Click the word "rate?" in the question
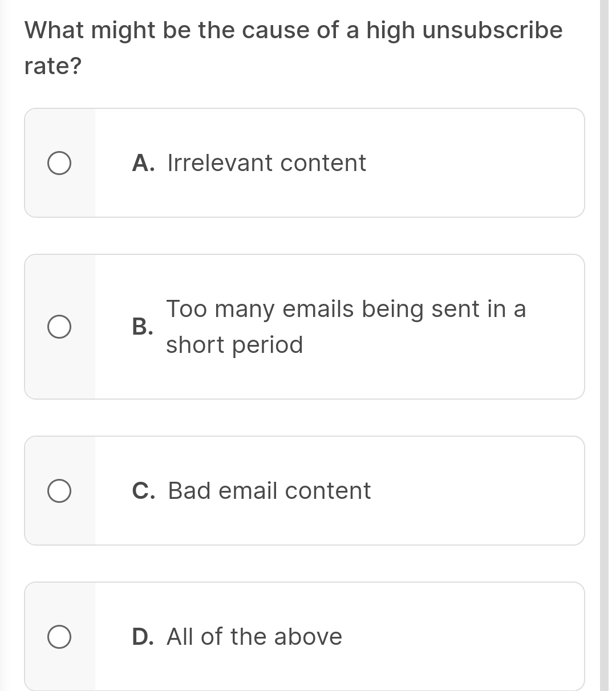Screen dimensions: 616x691 pyautogui.click(x=53, y=67)
